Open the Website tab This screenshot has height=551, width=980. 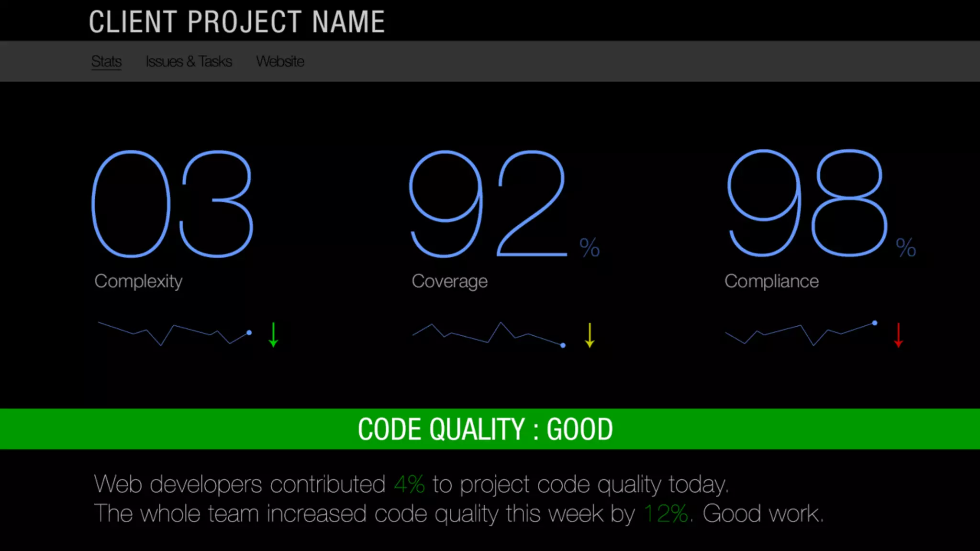click(x=280, y=61)
